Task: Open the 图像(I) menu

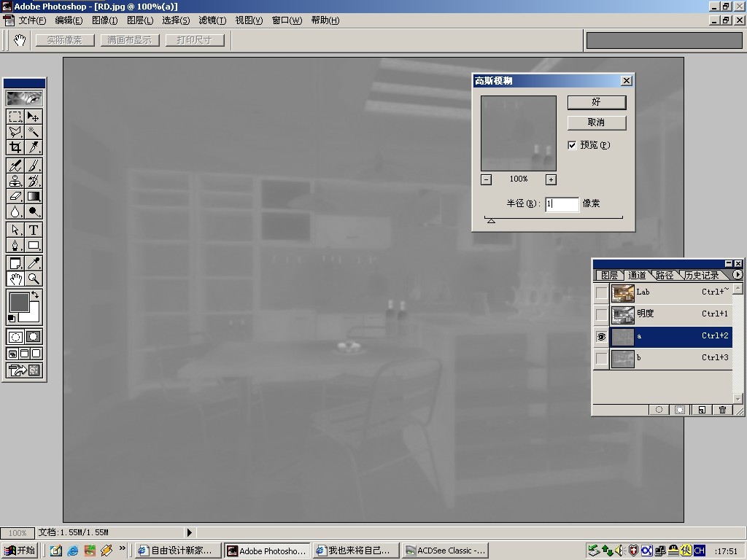Action: tap(104, 20)
